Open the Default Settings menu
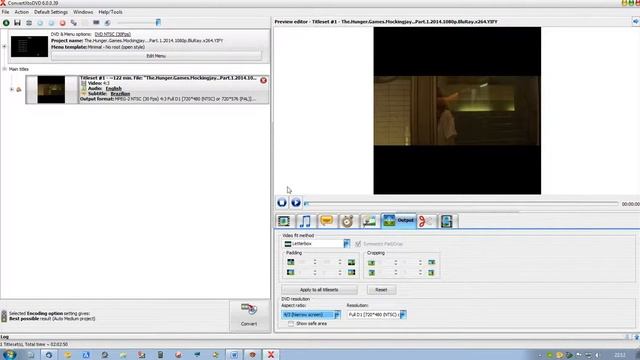Image resolution: width=640 pixels, height=360 pixels. (51, 12)
